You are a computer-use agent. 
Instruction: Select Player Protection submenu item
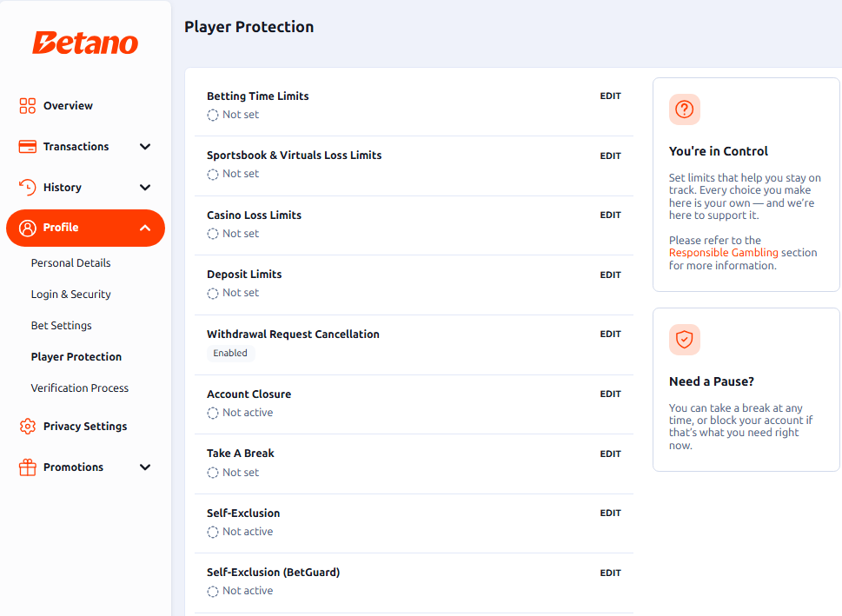click(76, 356)
